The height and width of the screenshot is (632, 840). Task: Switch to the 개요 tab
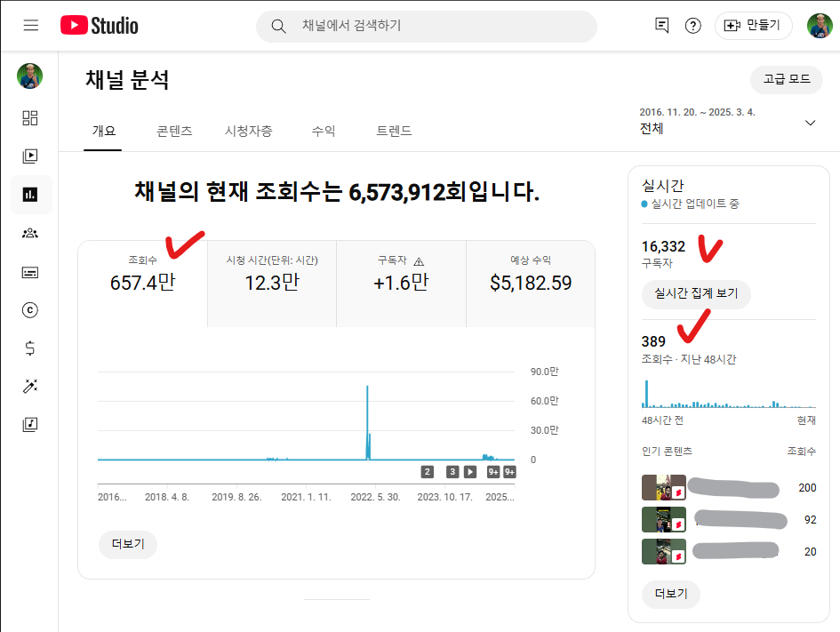pyautogui.click(x=103, y=132)
